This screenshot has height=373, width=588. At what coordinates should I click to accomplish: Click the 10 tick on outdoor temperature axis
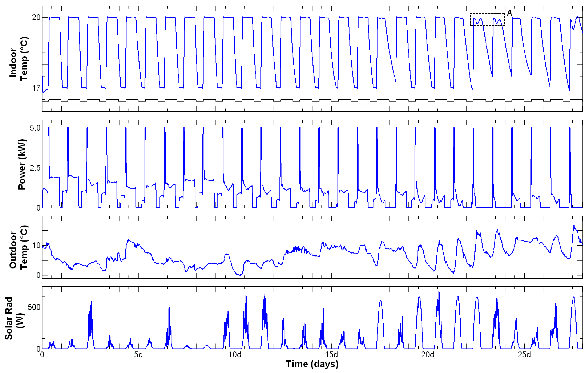[x=36, y=245]
